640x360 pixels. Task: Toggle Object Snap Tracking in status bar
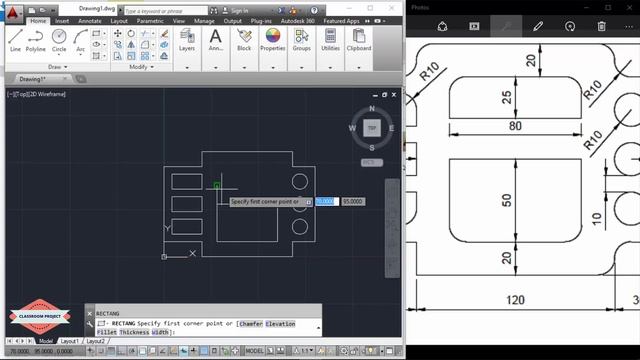[162, 351]
